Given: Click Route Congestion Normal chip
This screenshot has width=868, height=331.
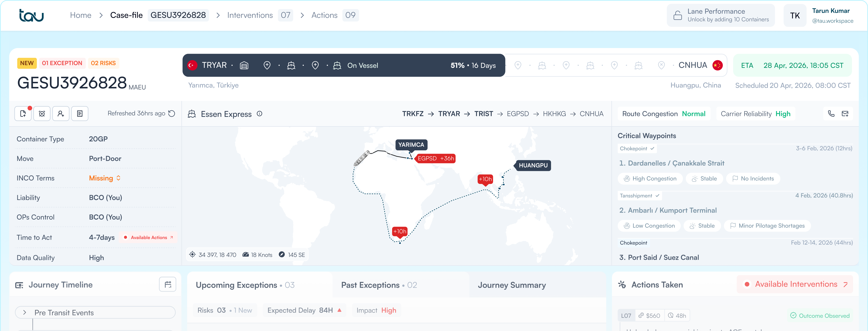Looking at the screenshot, I should pyautogui.click(x=664, y=114).
